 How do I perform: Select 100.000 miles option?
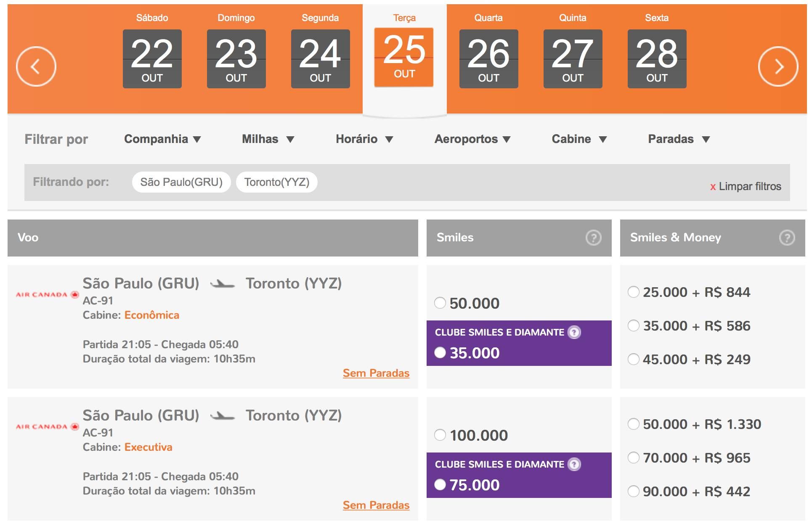pos(440,435)
